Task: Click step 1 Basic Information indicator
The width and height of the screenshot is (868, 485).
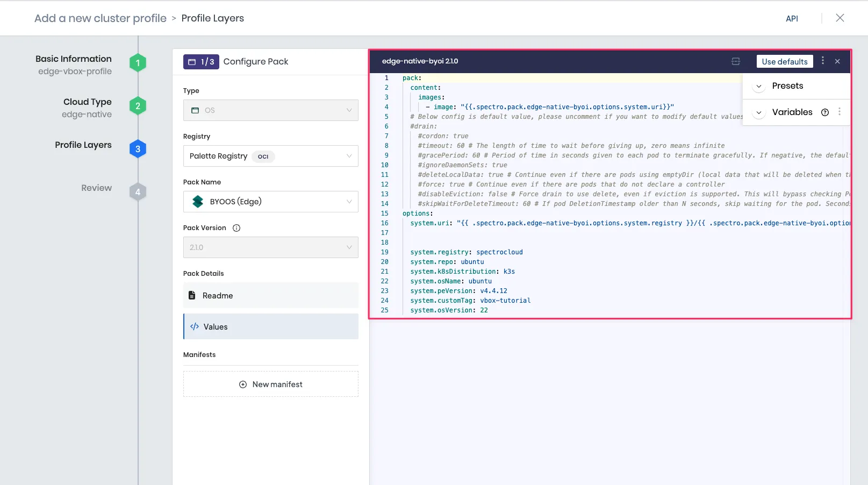Action: 138,62
